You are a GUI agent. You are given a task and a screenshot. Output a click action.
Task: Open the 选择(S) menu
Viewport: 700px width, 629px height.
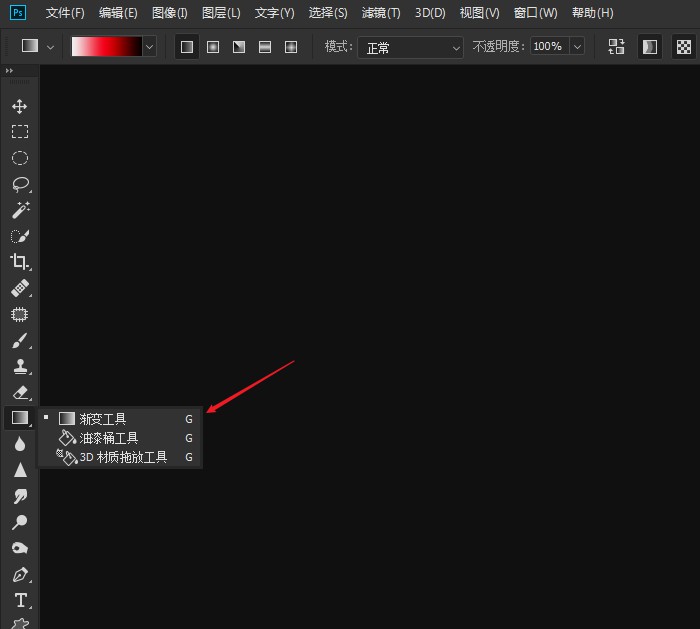(328, 13)
